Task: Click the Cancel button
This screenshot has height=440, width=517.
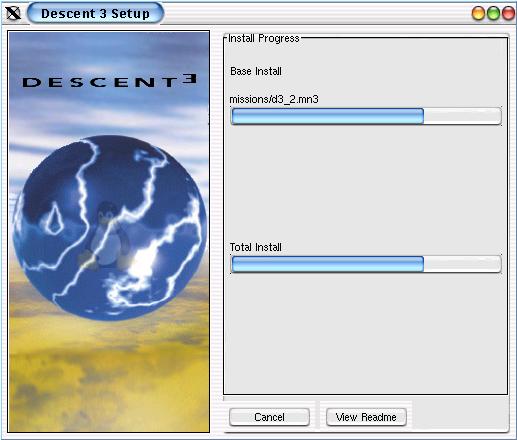Action: click(x=269, y=417)
